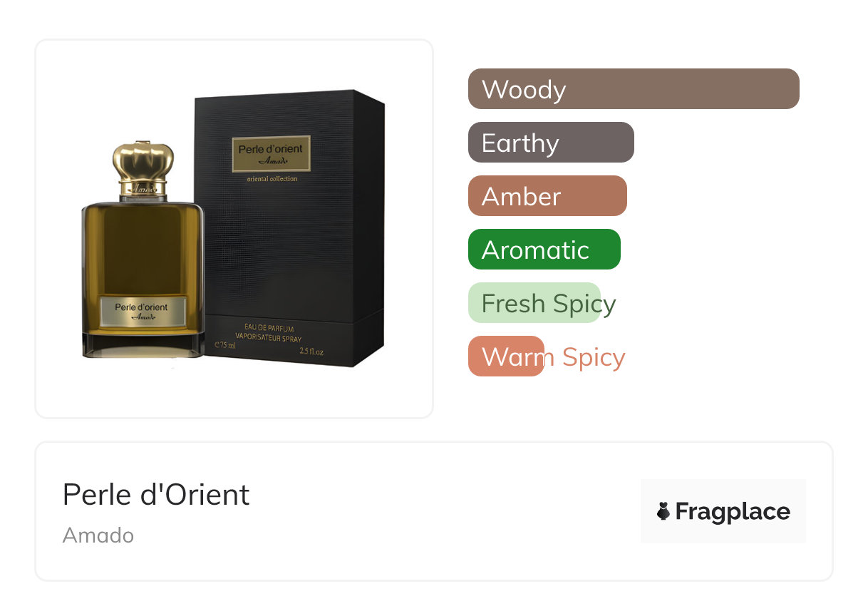Open the black perfume box image
This screenshot has width=868, height=616.
289,228
